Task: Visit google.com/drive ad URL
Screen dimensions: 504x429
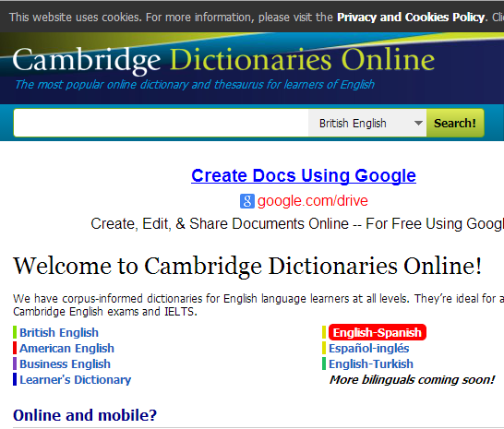Action: pyautogui.click(x=312, y=201)
